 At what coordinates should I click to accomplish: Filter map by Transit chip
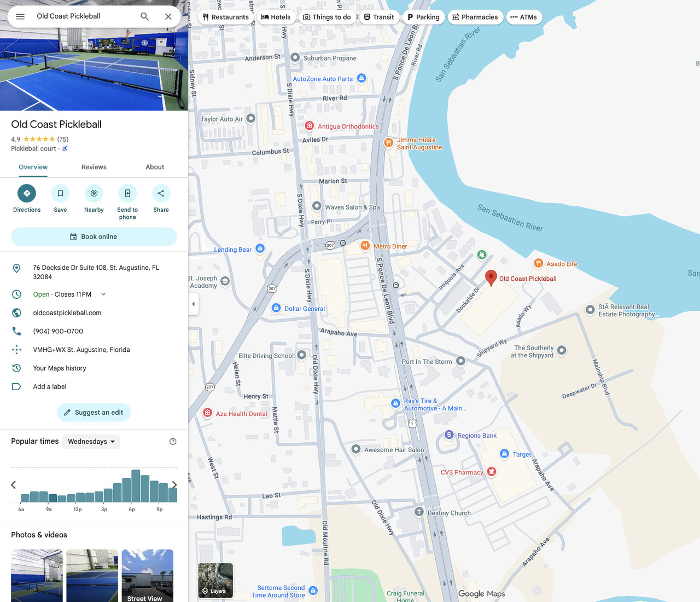[x=379, y=17]
